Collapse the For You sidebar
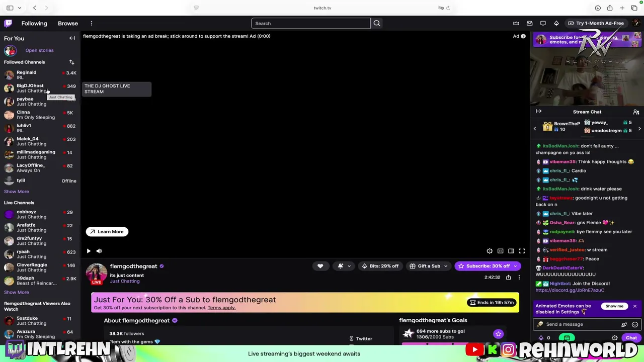 [x=72, y=38]
